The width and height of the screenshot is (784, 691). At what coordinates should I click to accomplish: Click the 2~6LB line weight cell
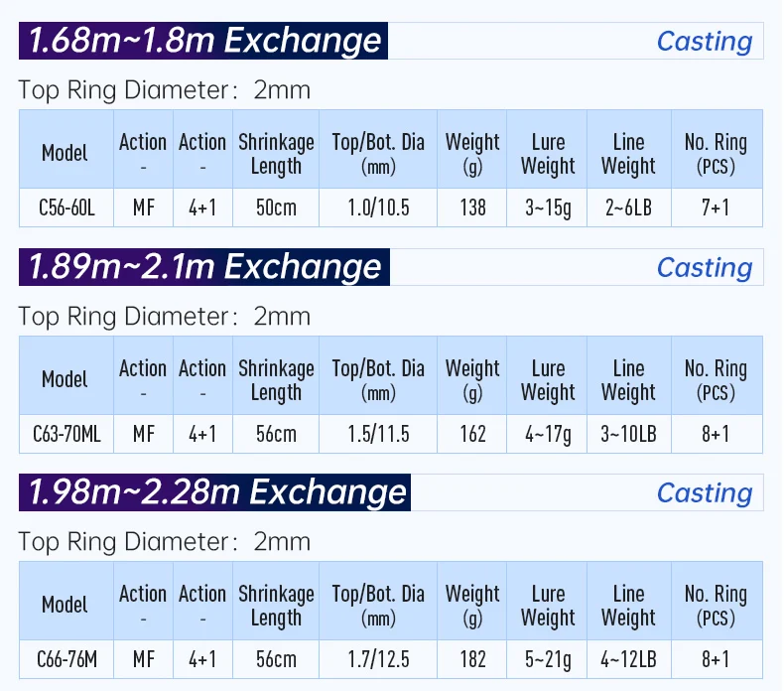pos(628,207)
